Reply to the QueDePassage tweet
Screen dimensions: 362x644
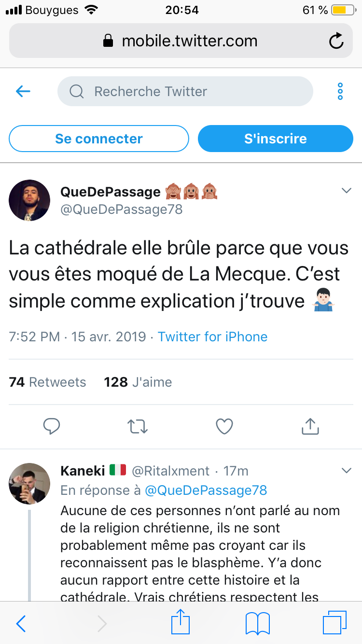(x=51, y=426)
